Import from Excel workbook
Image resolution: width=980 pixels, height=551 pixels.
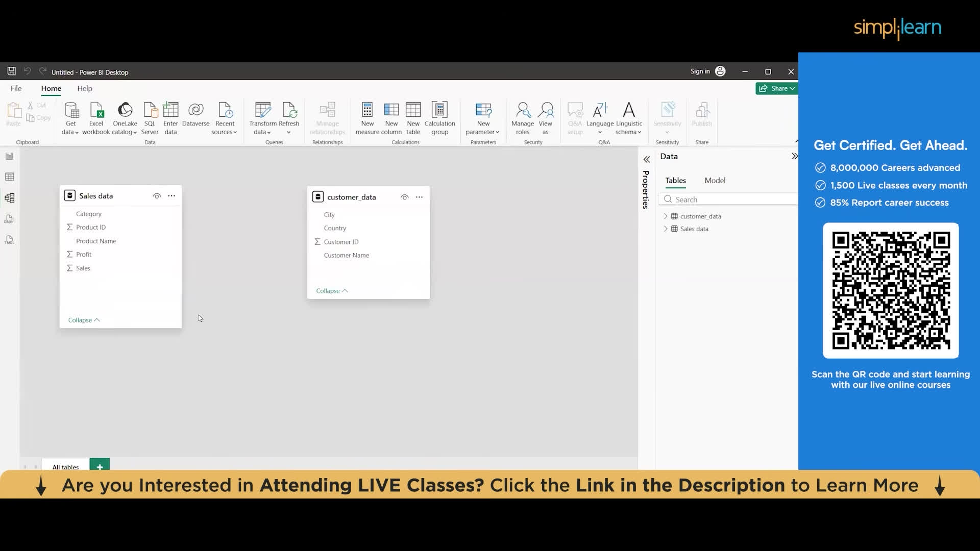pos(96,118)
